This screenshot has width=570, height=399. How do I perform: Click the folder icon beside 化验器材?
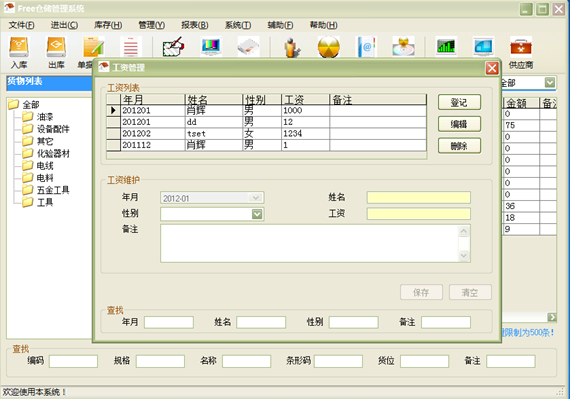[x=28, y=153]
